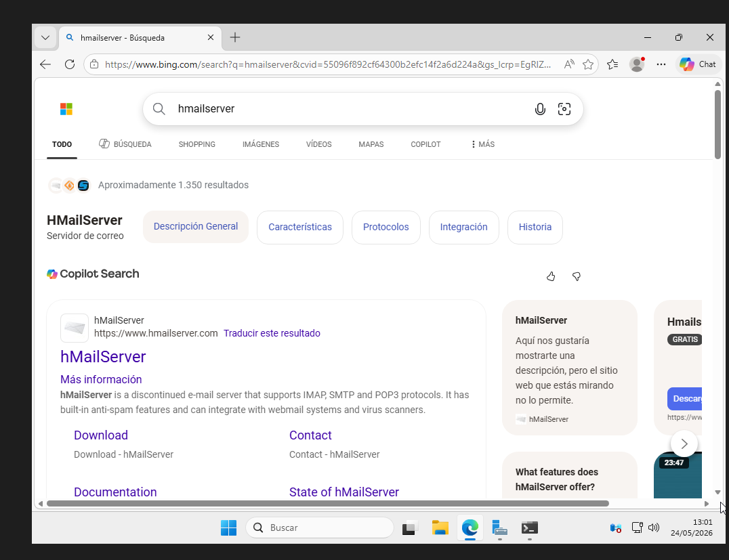Click Aproximadamente 1.350 resultados text

click(x=173, y=185)
